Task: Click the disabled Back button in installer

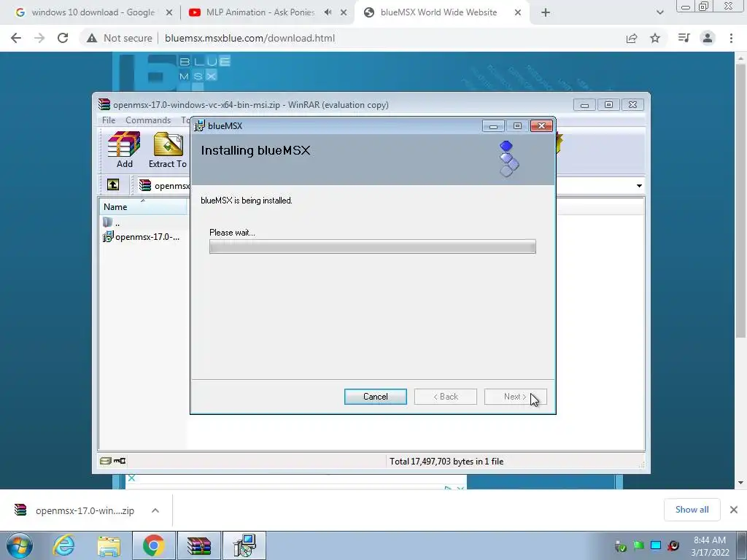Action: pyautogui.click(x=446, y=397)
